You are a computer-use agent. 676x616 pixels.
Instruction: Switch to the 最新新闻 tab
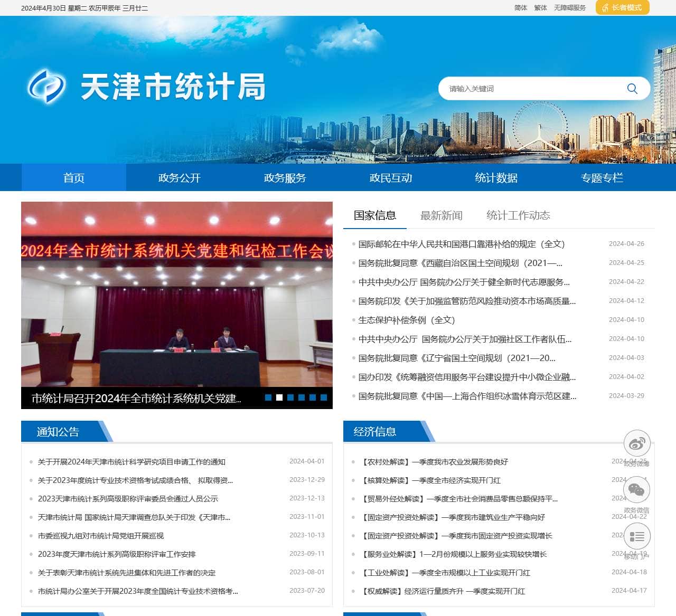pos(442,215)
